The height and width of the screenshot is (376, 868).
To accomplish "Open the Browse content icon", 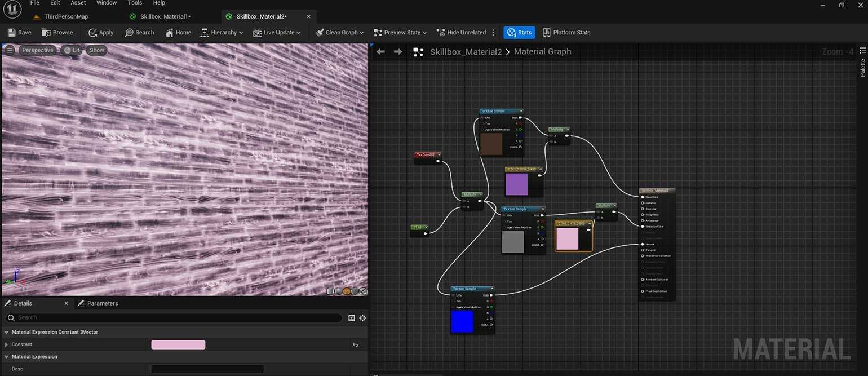I will point(47,33).
